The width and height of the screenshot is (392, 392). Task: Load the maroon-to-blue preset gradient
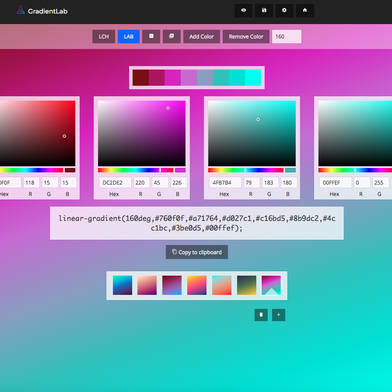(x=172, y=285)
